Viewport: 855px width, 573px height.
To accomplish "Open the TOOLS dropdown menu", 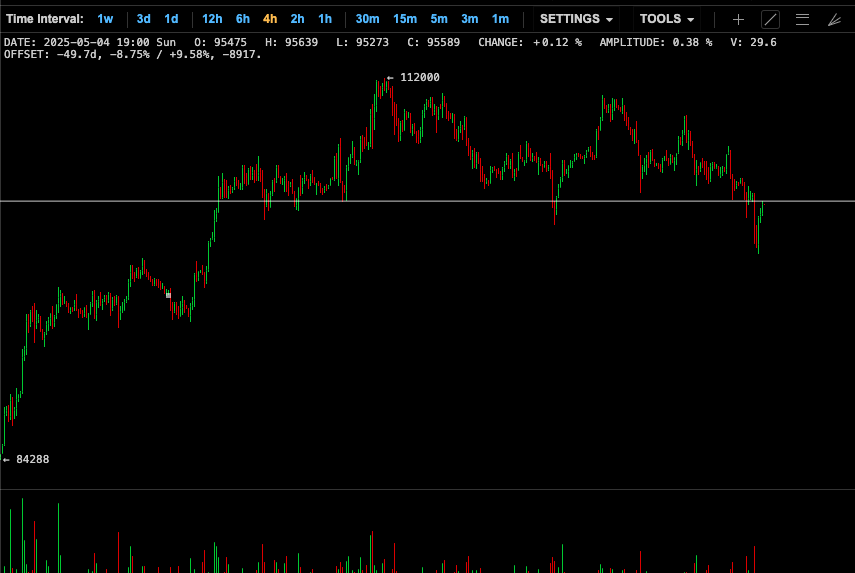I will tap(667, 19).
